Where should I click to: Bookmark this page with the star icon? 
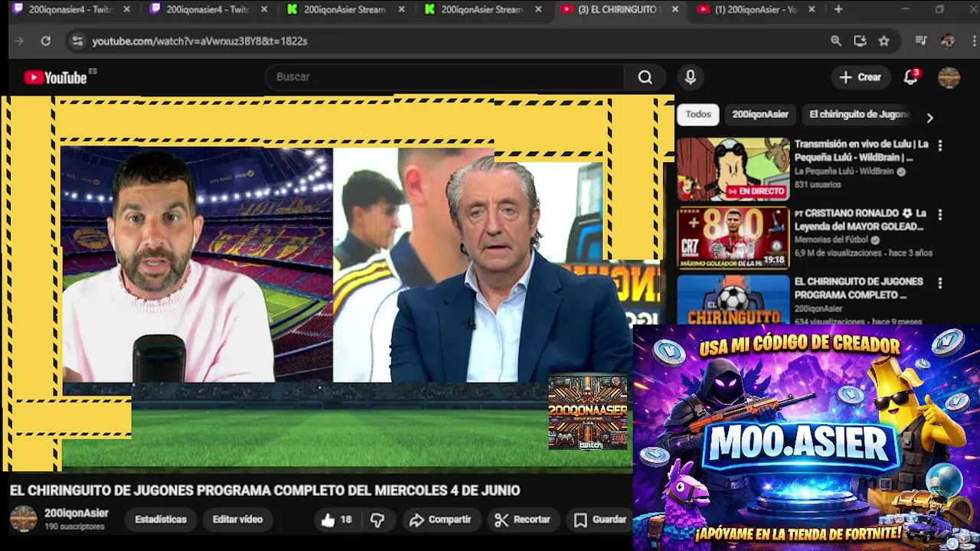884,41
